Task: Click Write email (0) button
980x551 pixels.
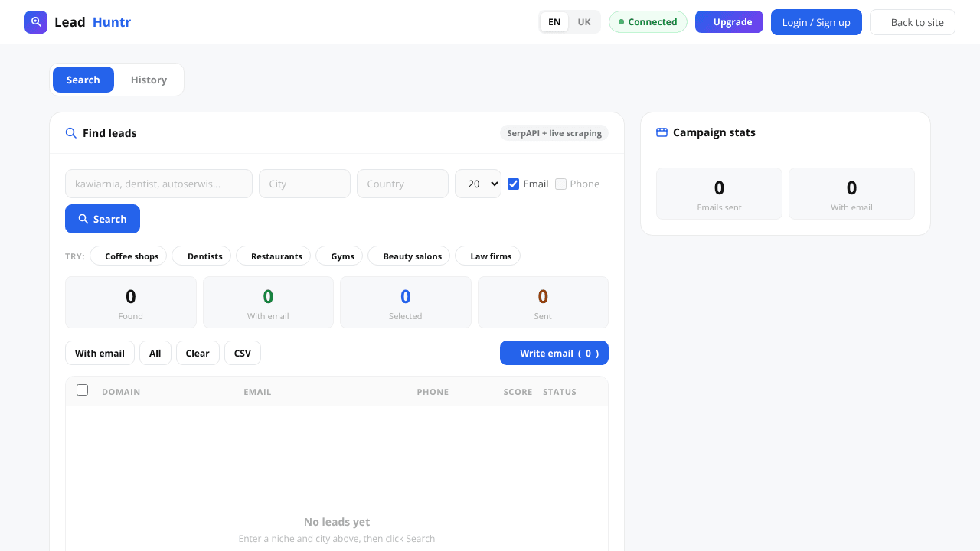Action: pos(554,353)
